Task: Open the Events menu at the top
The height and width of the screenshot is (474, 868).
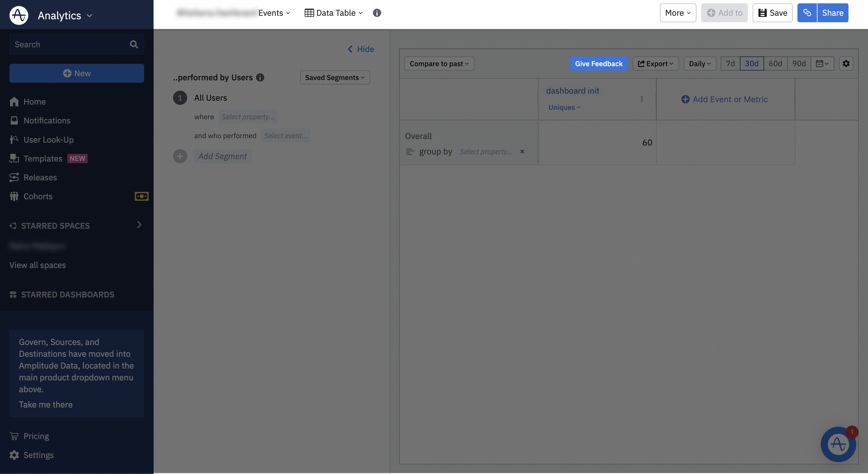Action: click(274, 13)
